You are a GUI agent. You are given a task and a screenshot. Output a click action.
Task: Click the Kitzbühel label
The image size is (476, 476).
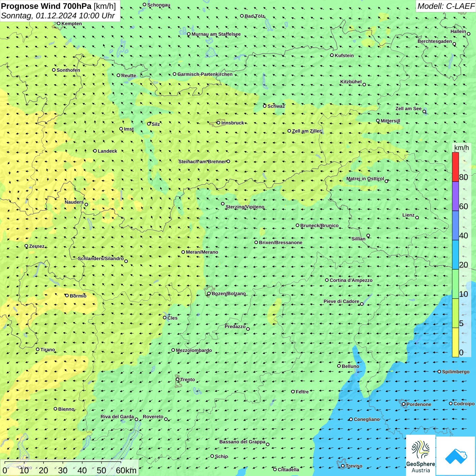click(x=351, y=82)
